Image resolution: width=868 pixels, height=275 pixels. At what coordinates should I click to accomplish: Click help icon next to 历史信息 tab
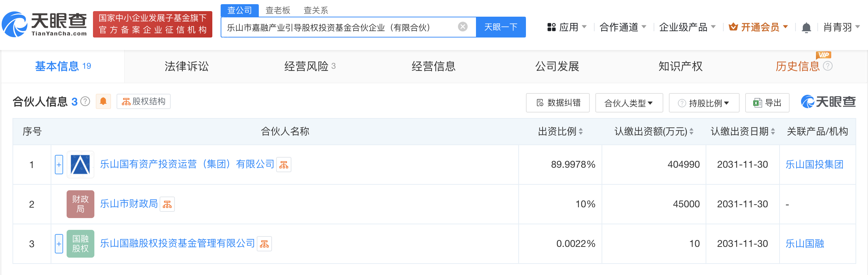pos(828,66)
